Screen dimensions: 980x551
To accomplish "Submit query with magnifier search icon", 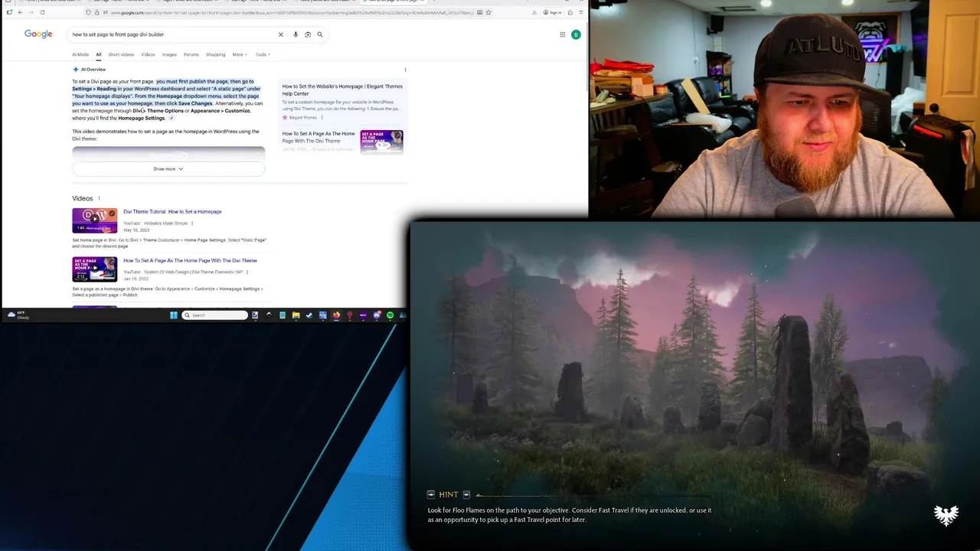I will pos(320,34).
